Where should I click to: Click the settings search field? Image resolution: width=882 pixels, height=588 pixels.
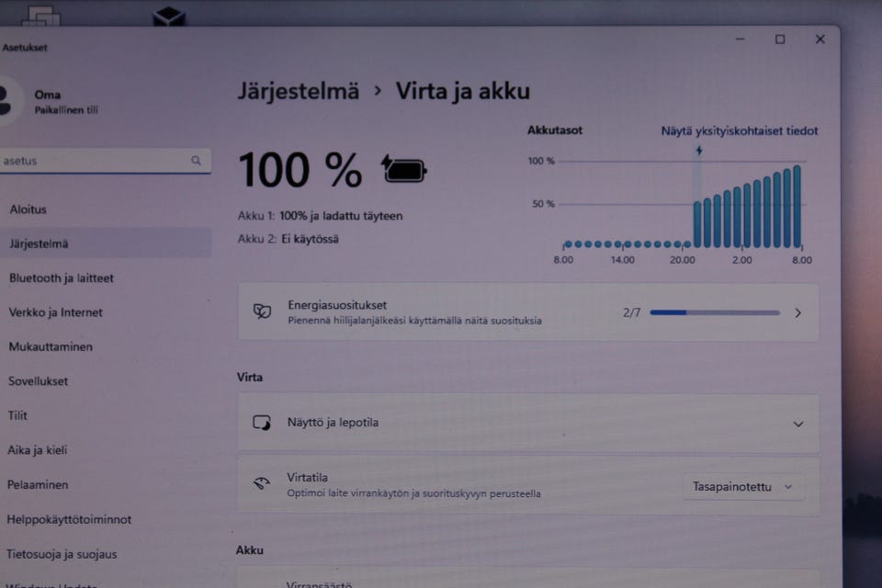tap(106, 161)
